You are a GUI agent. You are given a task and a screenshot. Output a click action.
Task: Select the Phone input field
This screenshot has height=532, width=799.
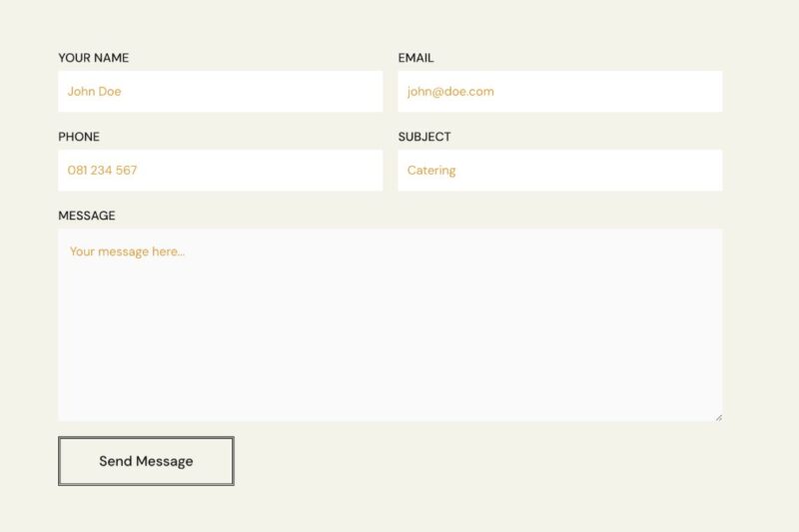point(220,170)
